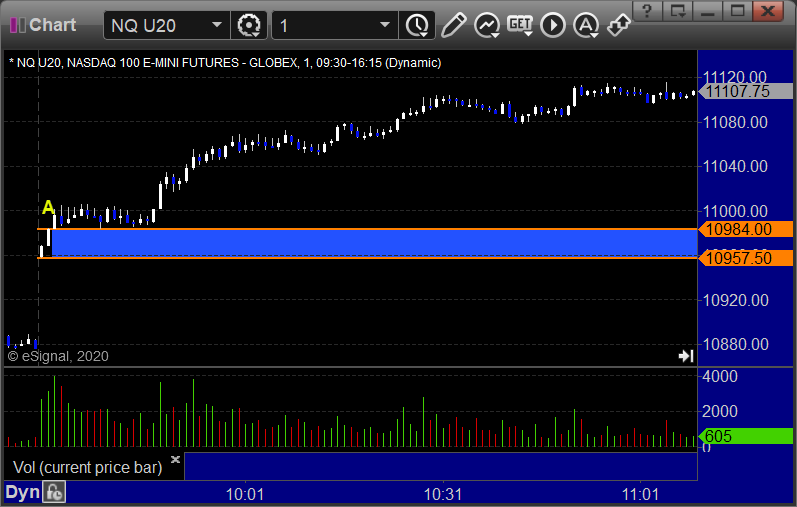This screenshot has height=507, width=797.
Task: Click the 10920.00 price axis label
Action: (x=735, y=300)
